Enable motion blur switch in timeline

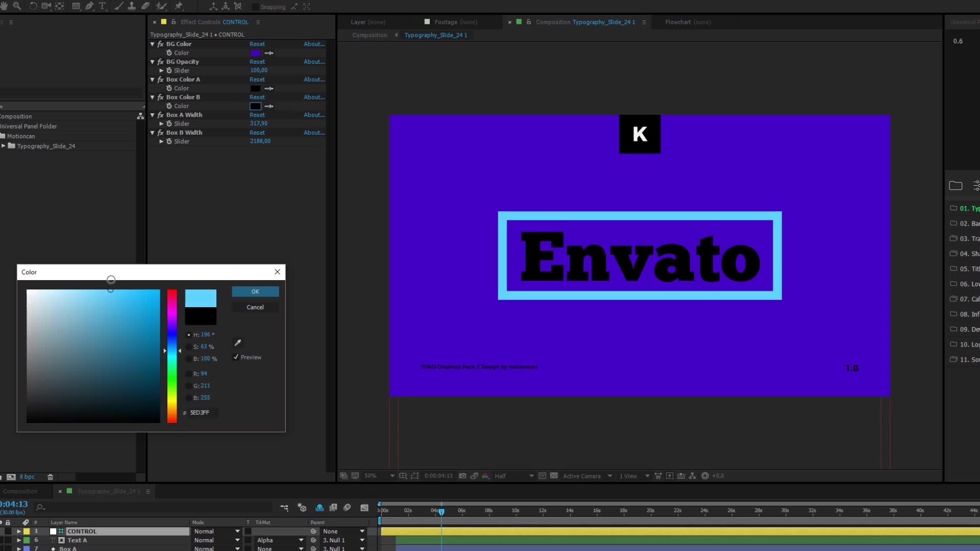[347, 507]
